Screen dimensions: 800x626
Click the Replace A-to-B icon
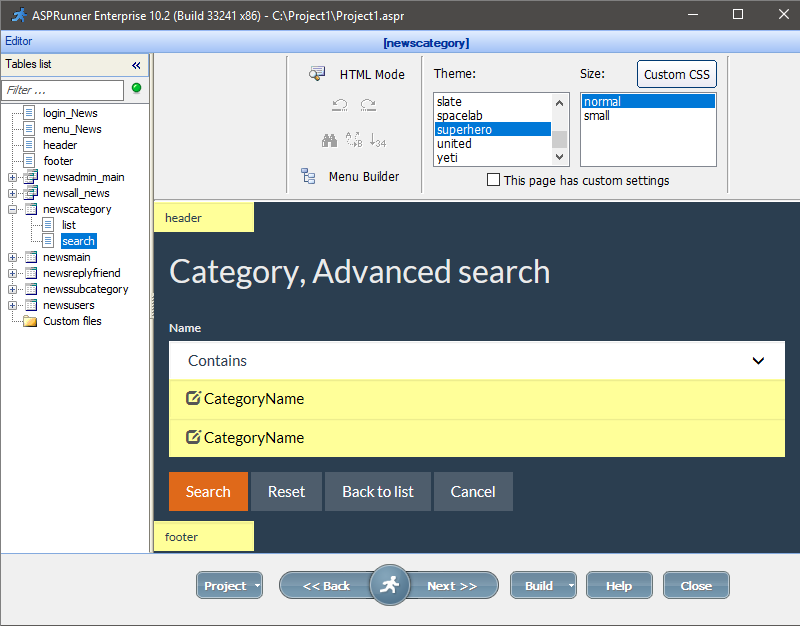[353, 141]
